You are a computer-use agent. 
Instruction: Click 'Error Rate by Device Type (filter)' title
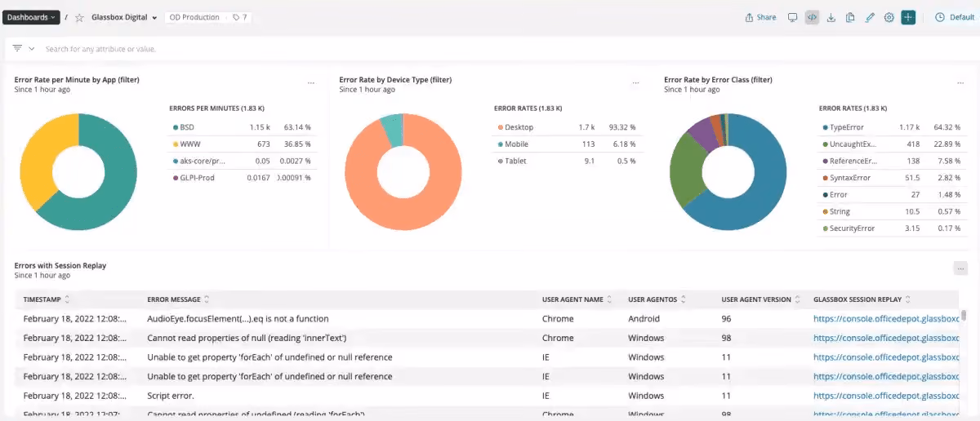tap(395, 80)
